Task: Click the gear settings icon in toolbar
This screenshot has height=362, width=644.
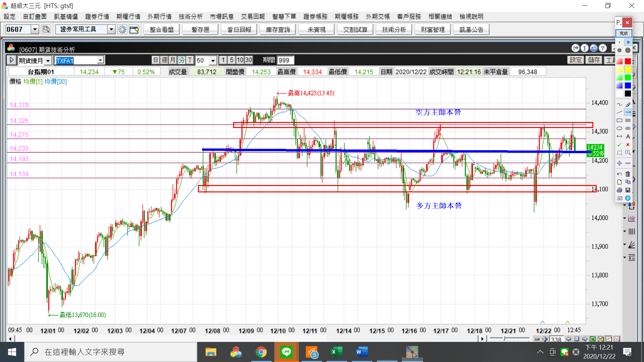Action: click(x=122, y=29)
